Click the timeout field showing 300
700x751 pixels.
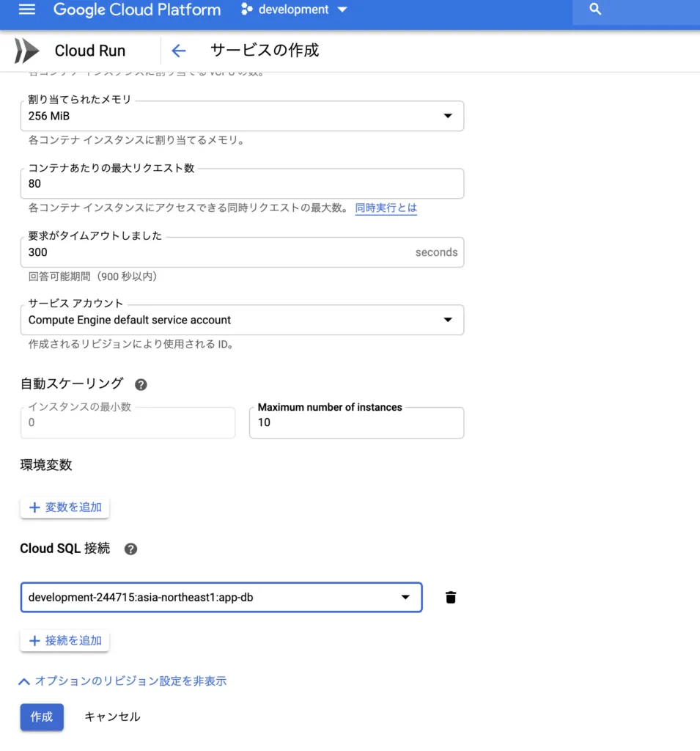(x=243, y=252)
